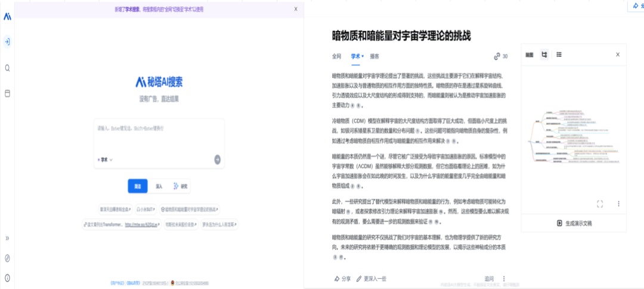Screen dimensions: 644x289
Task: Switch to outline list view icon
Action: 559,54
